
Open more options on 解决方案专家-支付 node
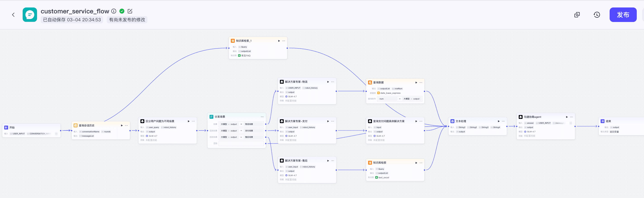[x=332, y=121]
